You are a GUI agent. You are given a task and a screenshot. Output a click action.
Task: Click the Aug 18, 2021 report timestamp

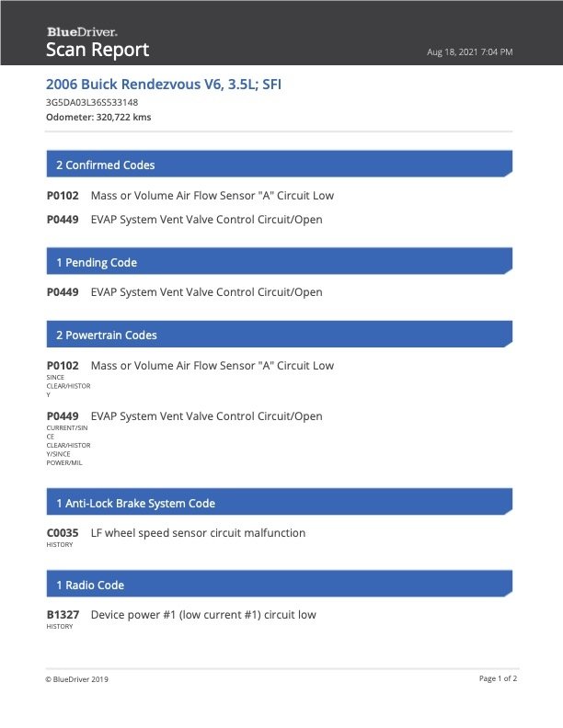(x=469, y=51)
